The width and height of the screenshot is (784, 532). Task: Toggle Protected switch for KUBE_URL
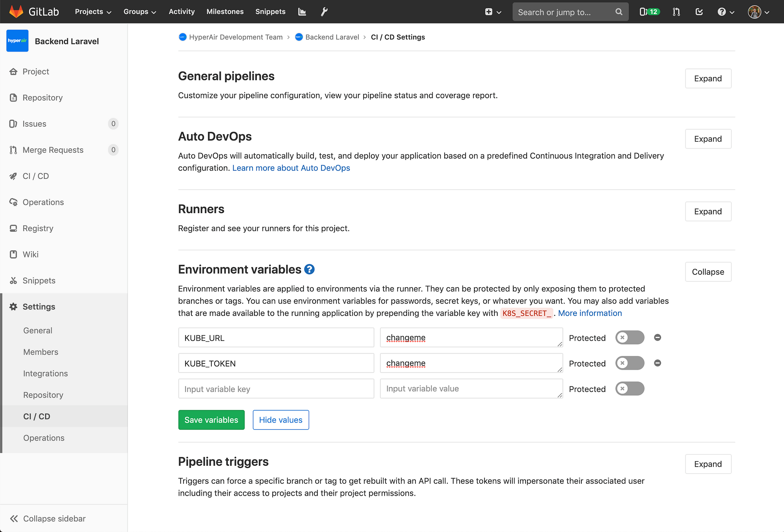pos(630,337)
